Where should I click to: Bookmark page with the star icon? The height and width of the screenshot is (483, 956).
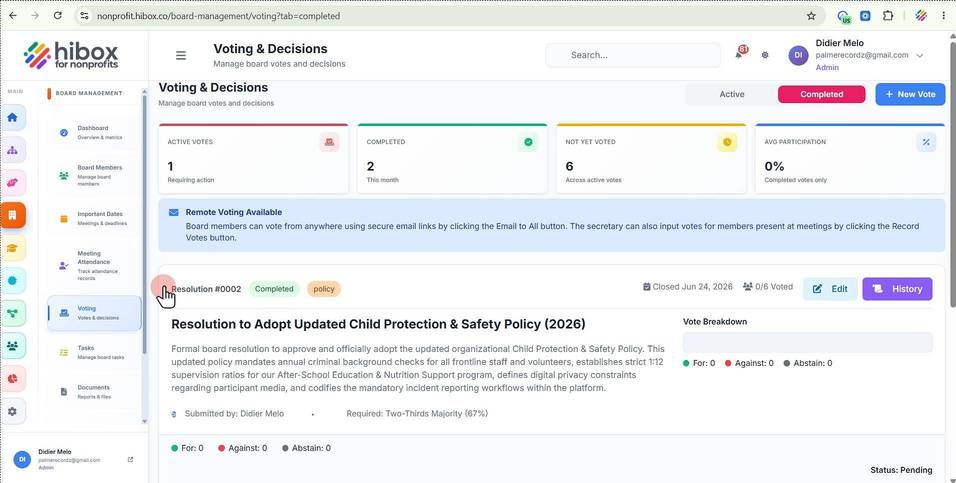[811, 16]
